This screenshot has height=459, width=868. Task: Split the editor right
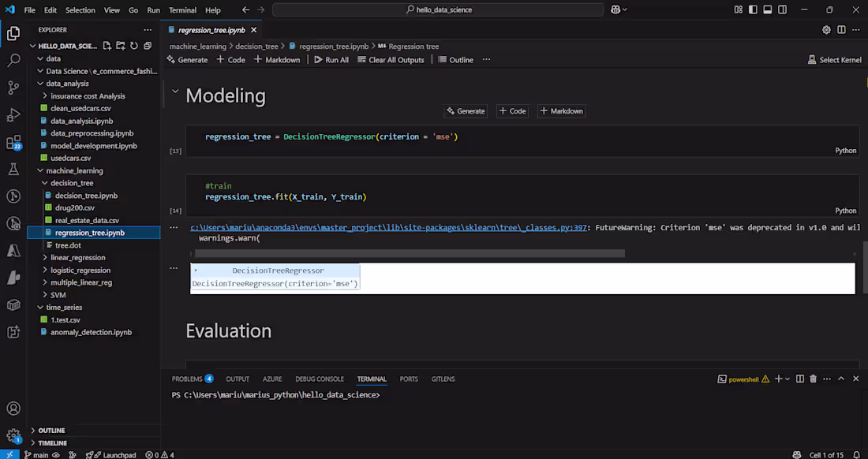point(841,30)
